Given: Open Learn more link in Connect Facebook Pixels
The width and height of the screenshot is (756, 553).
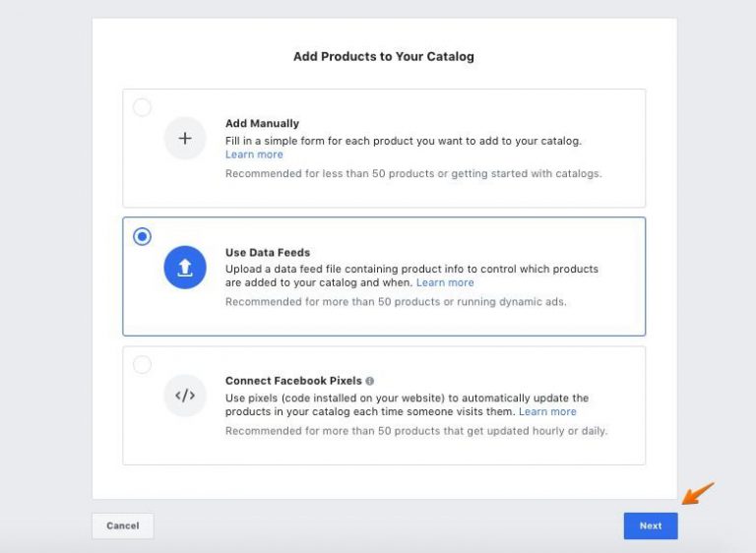Looking at the screenshot, I should click(547, 411).
